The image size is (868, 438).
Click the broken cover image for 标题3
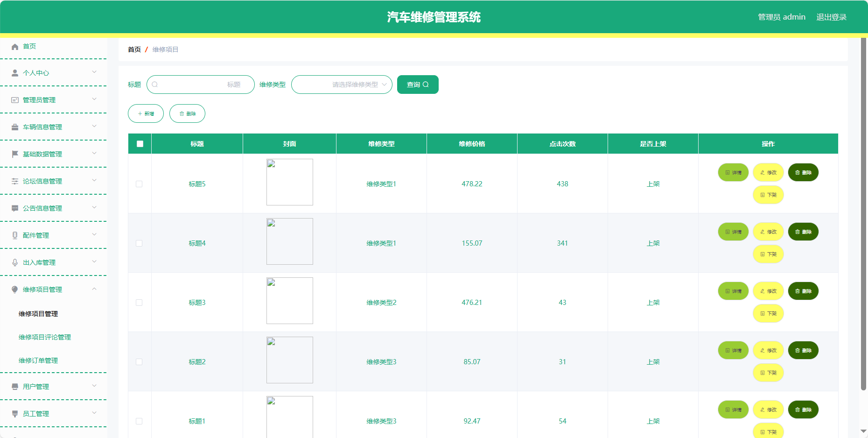(290, 301)
